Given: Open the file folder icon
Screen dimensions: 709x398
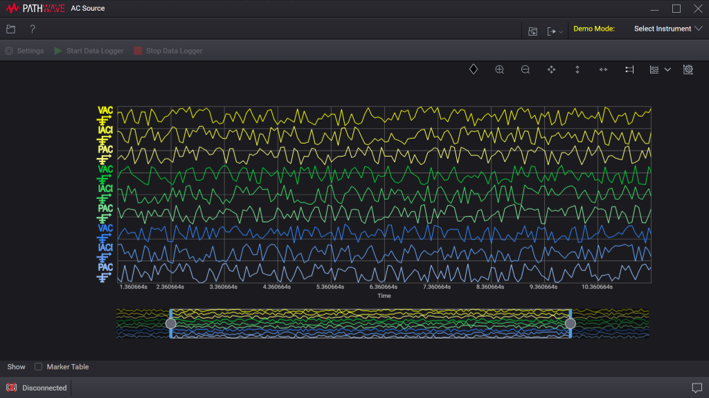Looking at the screenshot, I should click(11, 29).
